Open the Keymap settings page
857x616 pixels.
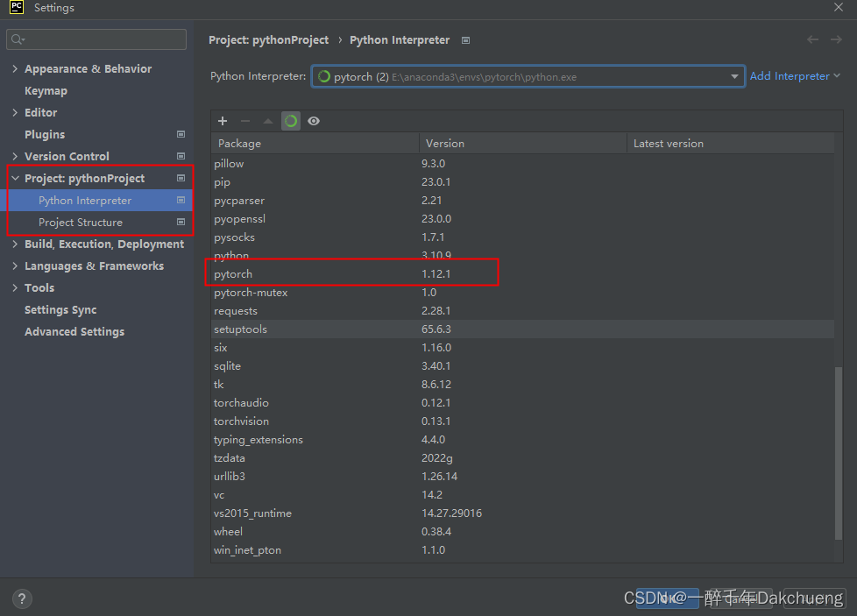46,91
